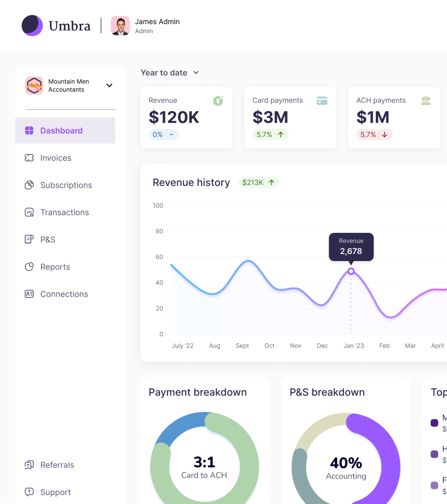This screenshot has height=504, width=447.
Task: Click the $3M card payments value
Action: click(270, 117)
